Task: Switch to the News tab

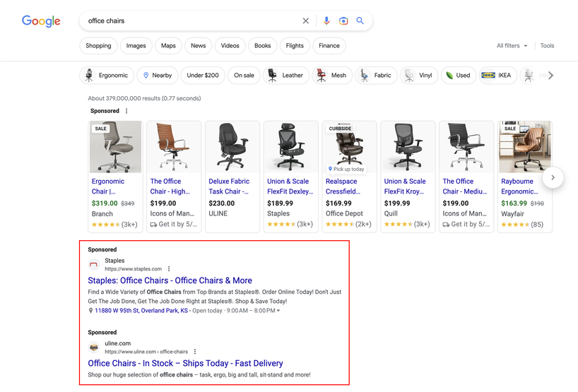Action: (199, 46)
